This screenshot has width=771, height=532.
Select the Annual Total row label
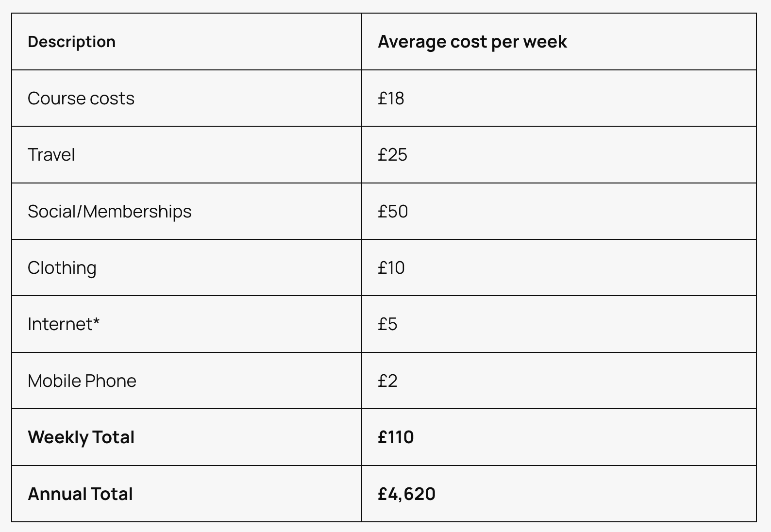pos(80,494)
